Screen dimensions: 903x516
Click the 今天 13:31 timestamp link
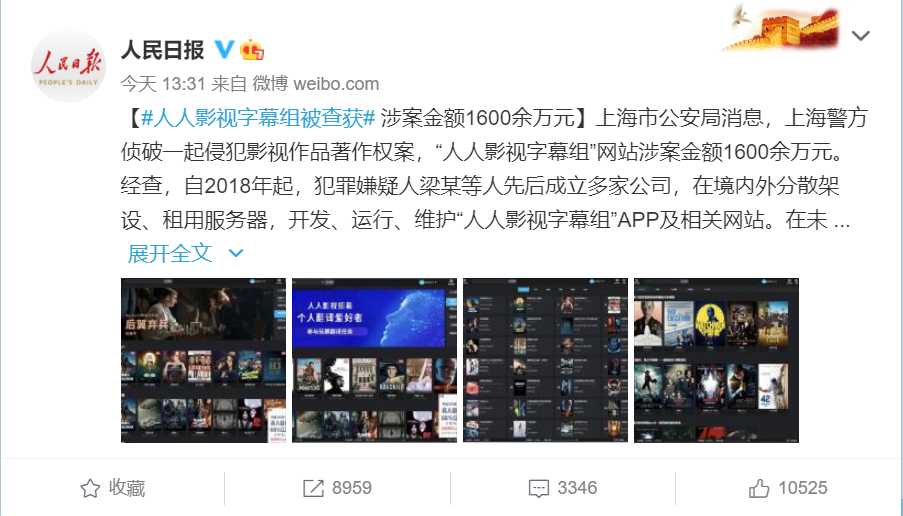[x=163, y=84]
